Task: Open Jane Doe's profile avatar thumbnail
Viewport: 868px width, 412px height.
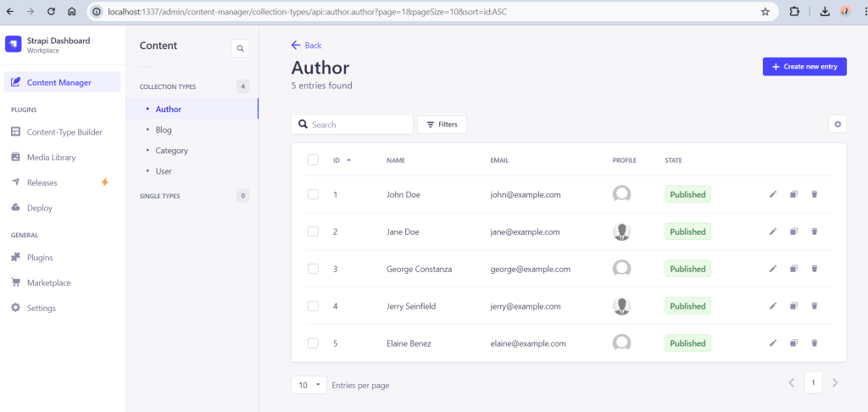Action: (x=621, y=231)
